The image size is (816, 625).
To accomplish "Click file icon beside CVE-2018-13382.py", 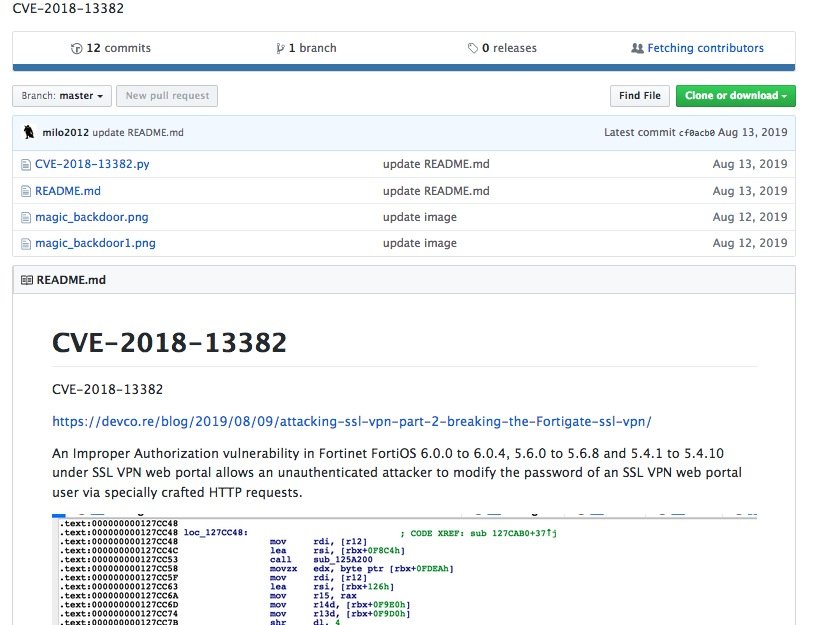I will pyautogui.click(x=26, y=165).
